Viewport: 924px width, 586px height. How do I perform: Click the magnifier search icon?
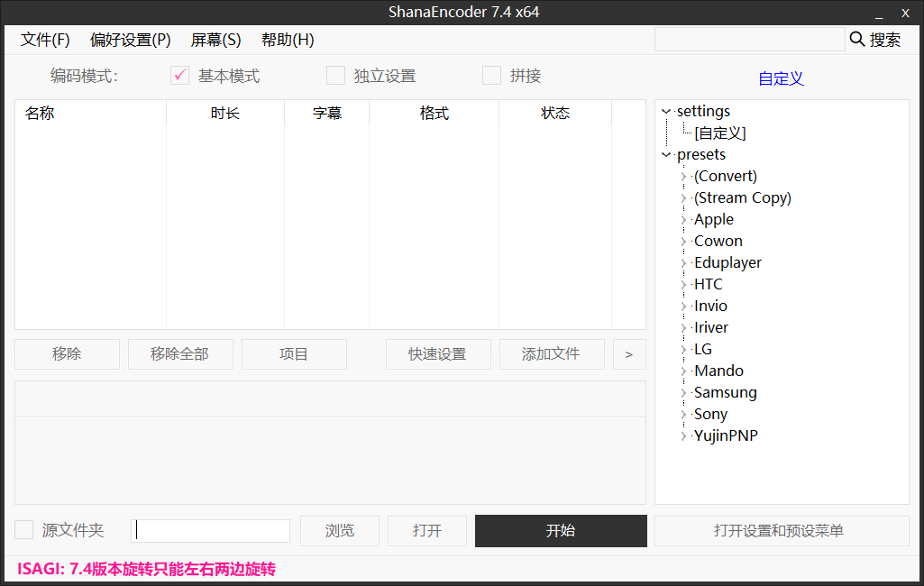857,40
